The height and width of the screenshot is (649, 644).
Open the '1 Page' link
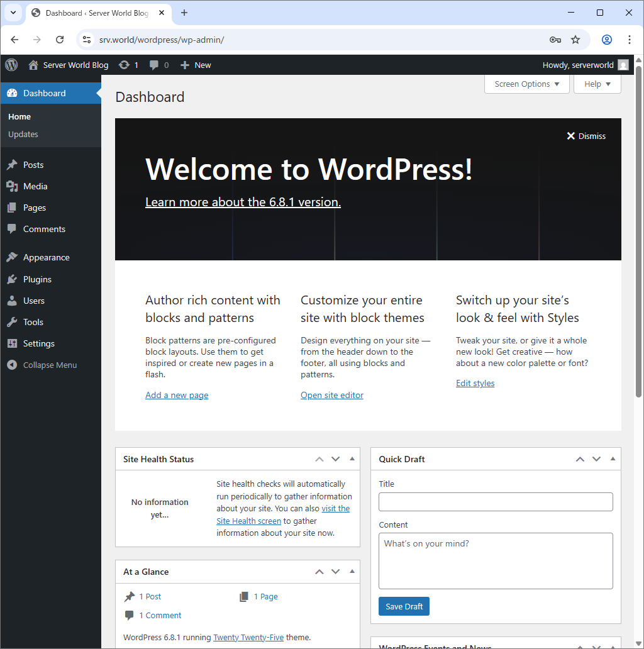265,596
